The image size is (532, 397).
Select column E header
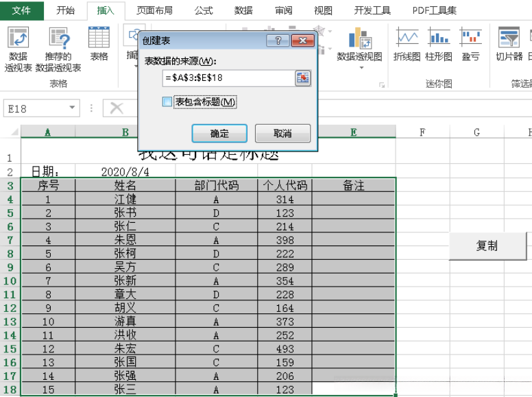coord(354,132)
